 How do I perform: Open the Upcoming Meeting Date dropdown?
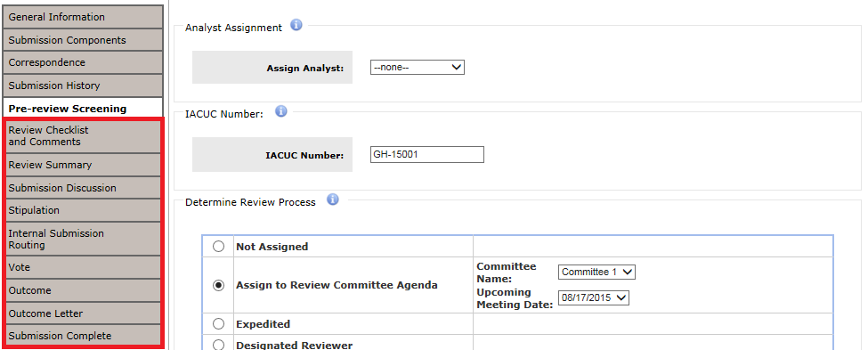[x=594, y=298]
